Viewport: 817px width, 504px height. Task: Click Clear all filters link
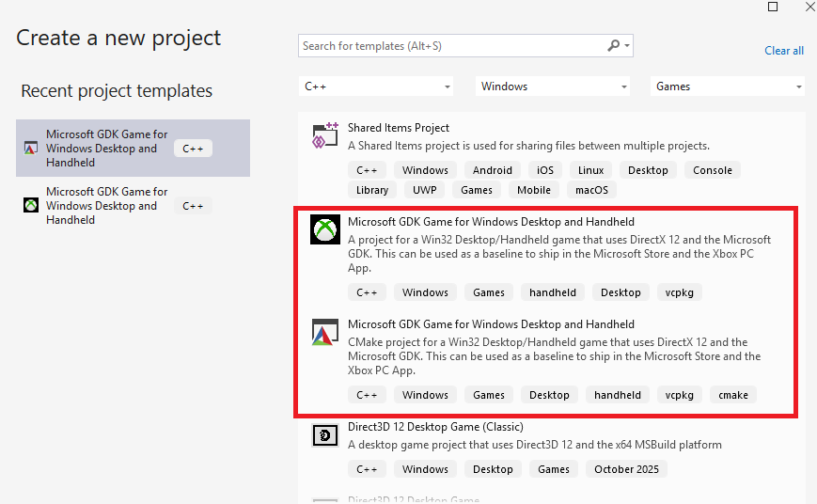[784, 51]
